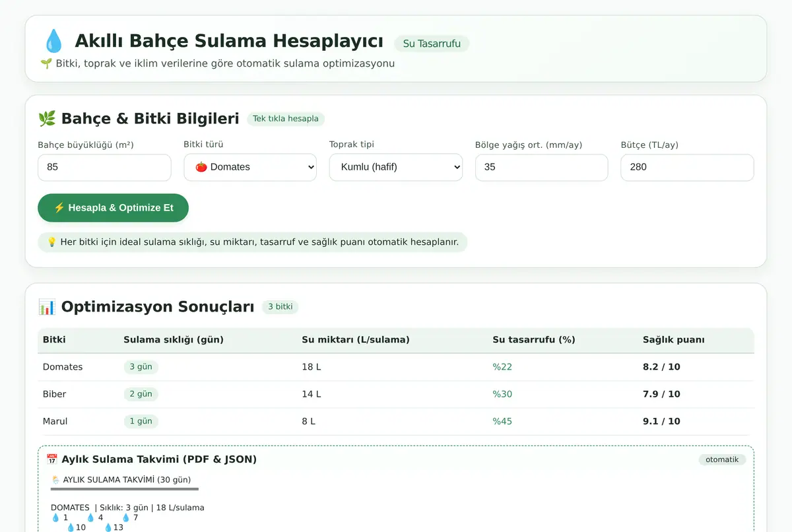This screenshot has width=792, height=532.
Task: Click the light bulb tip icon
Action: 52,242
